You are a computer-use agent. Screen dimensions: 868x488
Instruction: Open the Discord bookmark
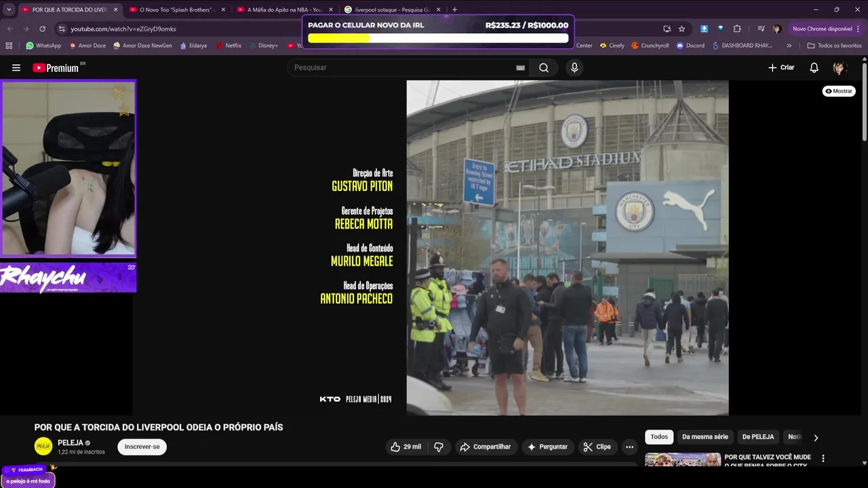[x=690, y=45]
